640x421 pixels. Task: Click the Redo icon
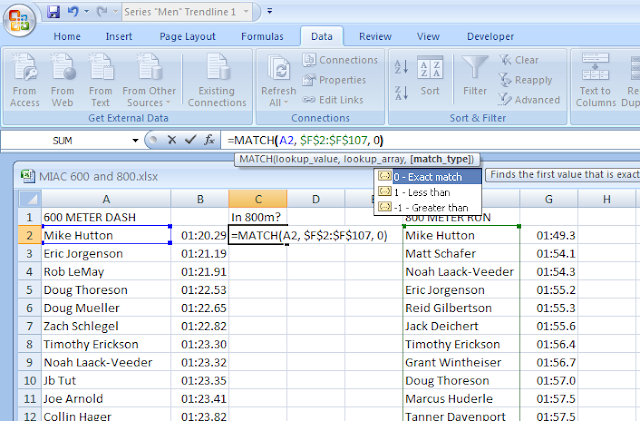pyautogui.click(x=102, y=11)
